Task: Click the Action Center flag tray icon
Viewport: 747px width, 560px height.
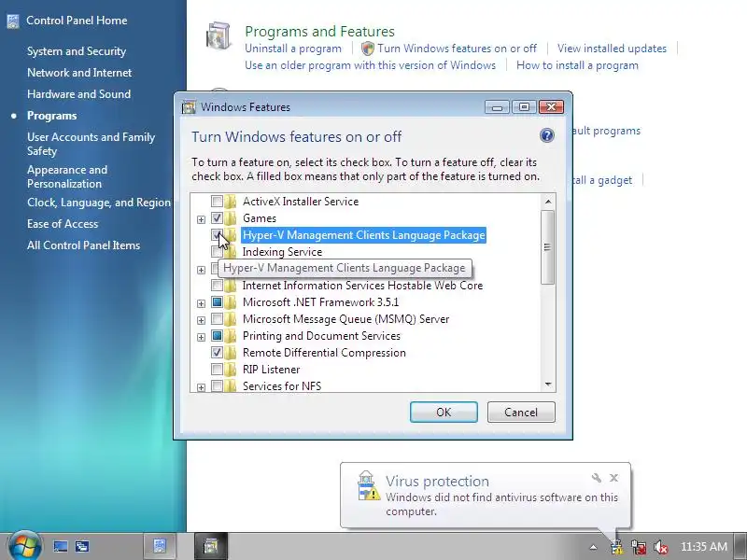Action: [617, 547]
